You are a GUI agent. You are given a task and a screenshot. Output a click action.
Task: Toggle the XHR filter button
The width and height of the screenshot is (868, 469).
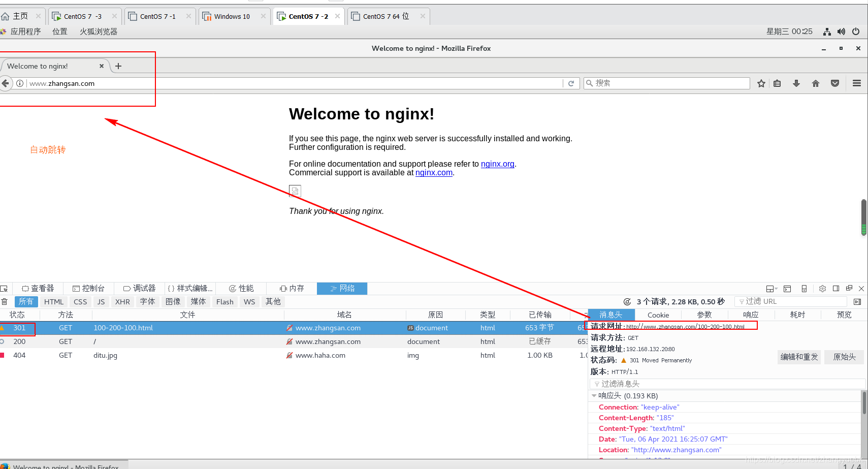click(122, 302)
